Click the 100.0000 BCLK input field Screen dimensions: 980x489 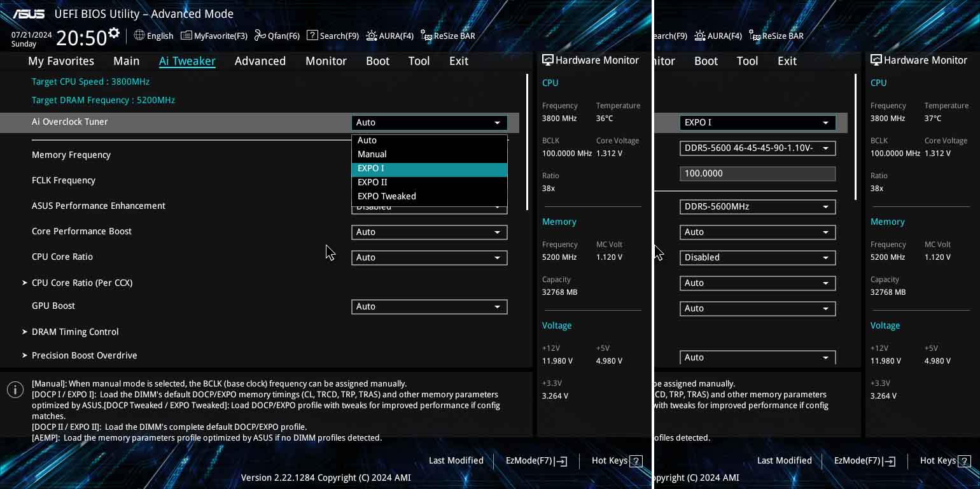coord(757,173)
